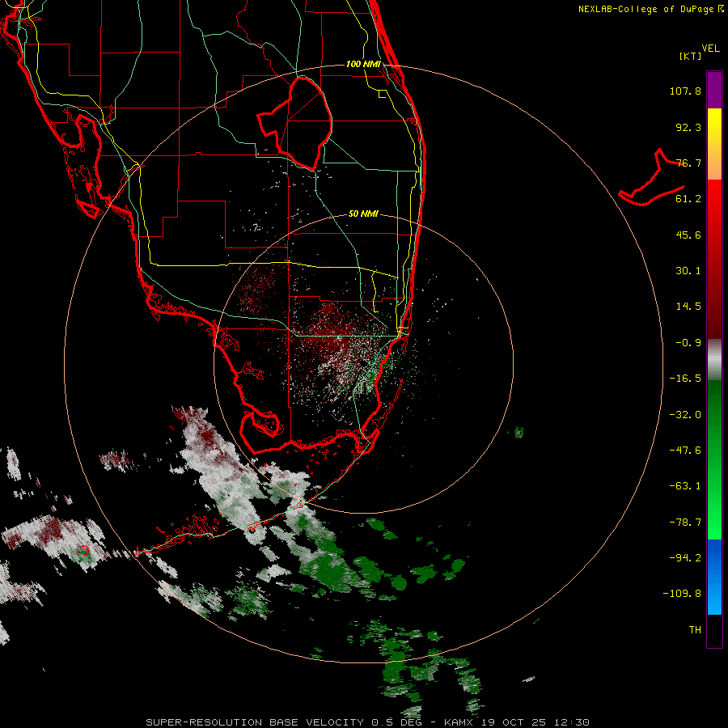Click the yellow segment of the velocity color bar
This screenshot has height=728, width=728.
[x=714, y=126]
